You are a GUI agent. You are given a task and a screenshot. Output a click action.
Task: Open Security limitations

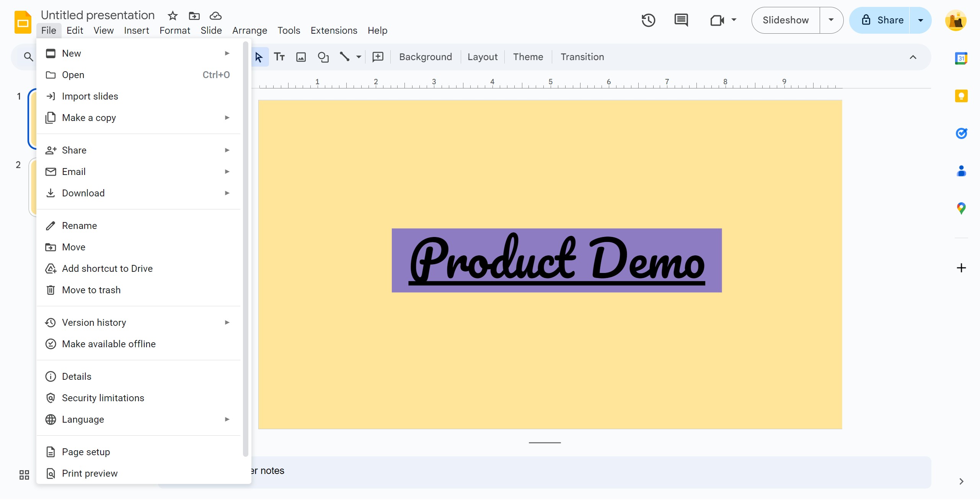point(138,398)
